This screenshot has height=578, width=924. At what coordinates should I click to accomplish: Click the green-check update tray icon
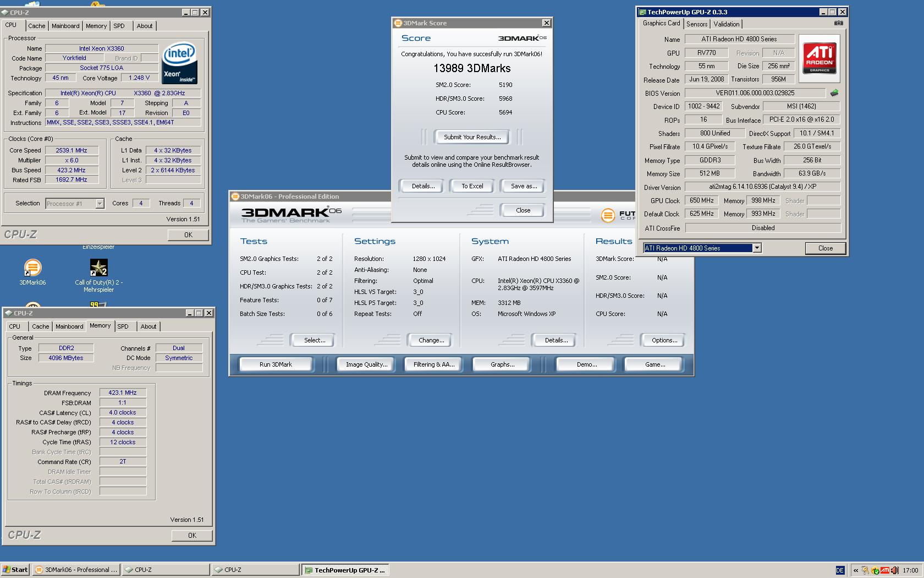[x=875, y=570]
